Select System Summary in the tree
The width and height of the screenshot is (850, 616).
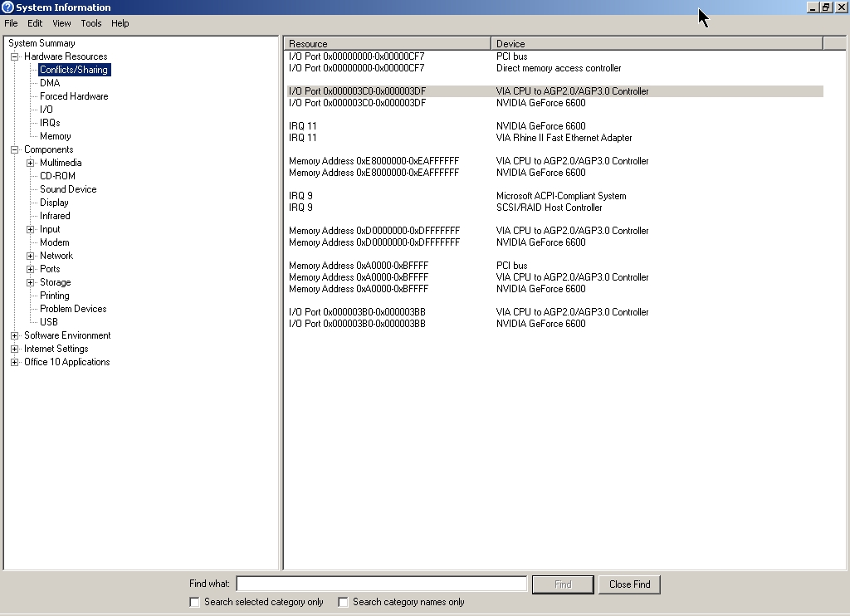tap(42, 43)
